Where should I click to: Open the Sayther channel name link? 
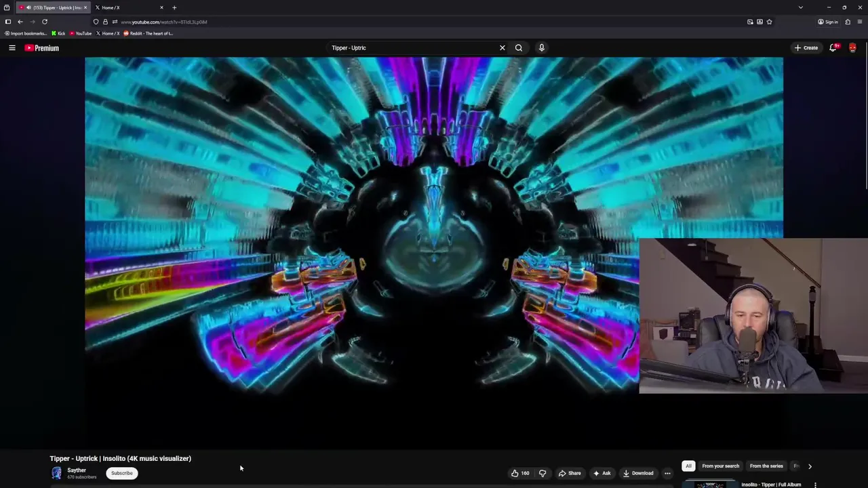(77, 470)
